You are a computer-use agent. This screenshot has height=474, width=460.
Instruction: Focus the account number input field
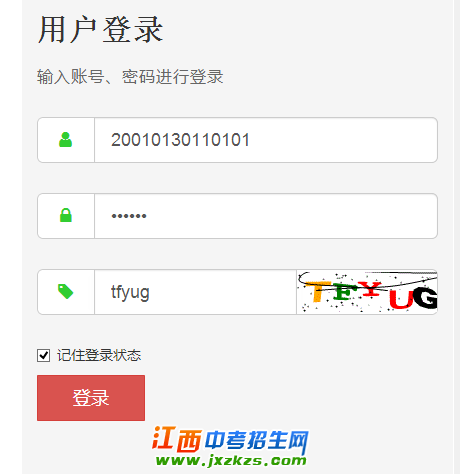[x=266, y=140]
